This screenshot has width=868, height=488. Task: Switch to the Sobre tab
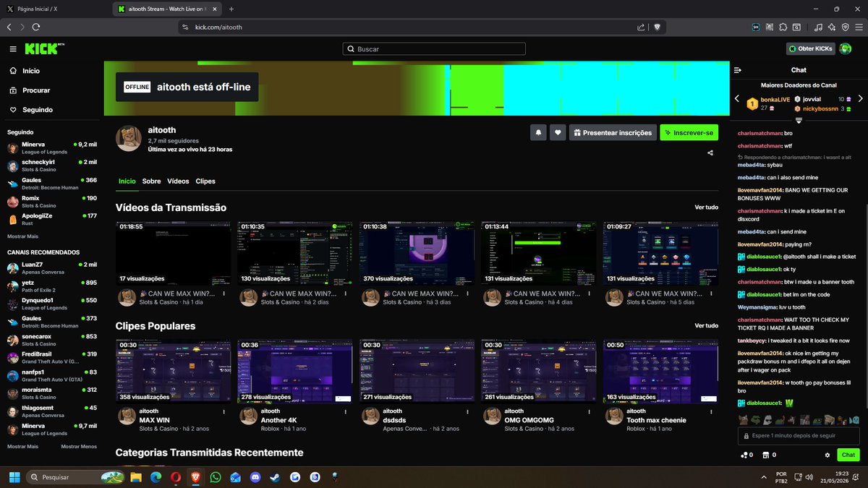[x=151, y=181]
